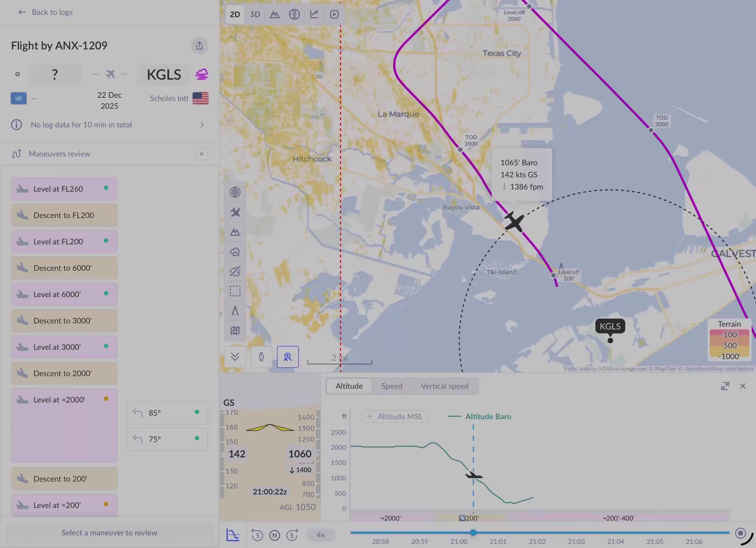Click the playback timeline slider handle
756x548 pixels.
tap(473, 533)
